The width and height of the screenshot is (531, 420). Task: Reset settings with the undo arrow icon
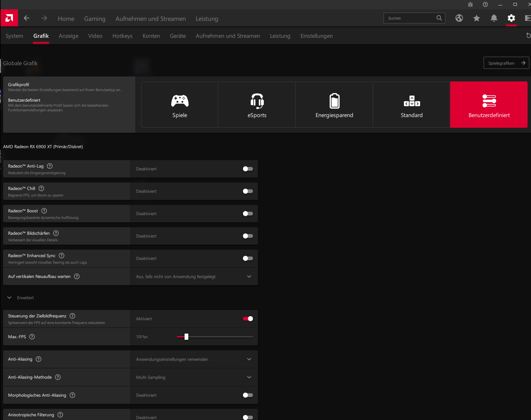(528, 35)
